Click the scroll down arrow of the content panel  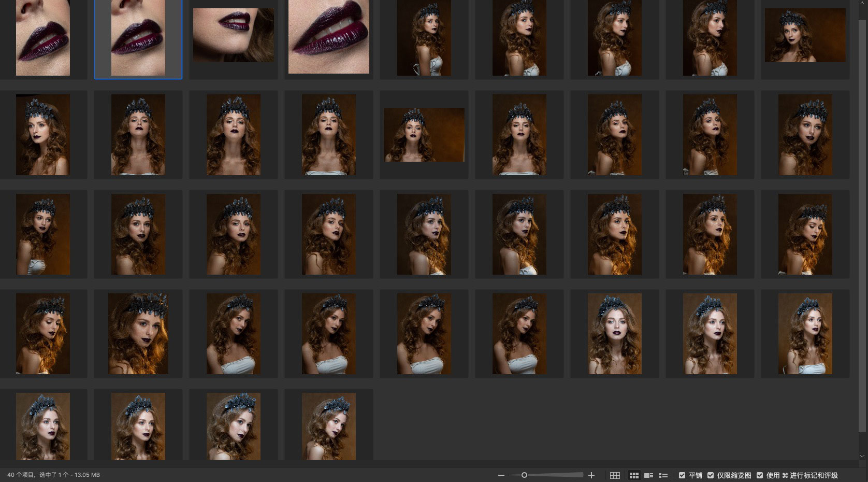pyautogui.click(x=862, y=456)
